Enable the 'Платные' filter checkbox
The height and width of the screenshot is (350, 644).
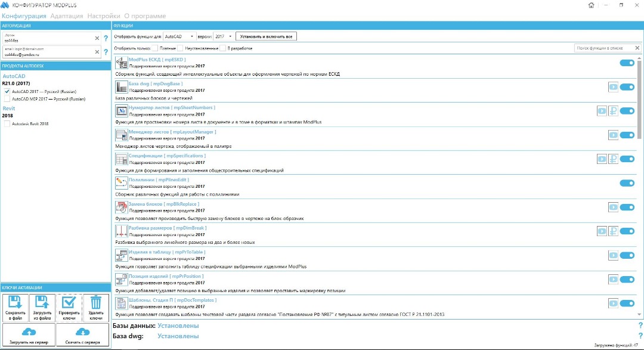pyautogui.click(x=154, y=48)
